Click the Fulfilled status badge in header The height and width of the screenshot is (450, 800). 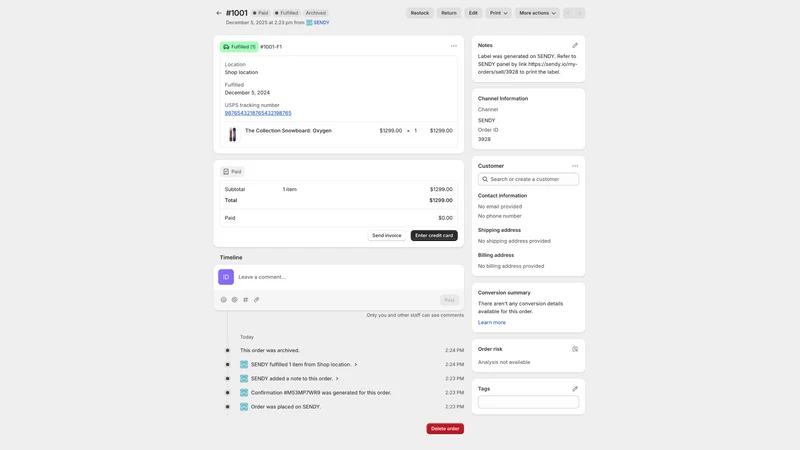[286, 13]
